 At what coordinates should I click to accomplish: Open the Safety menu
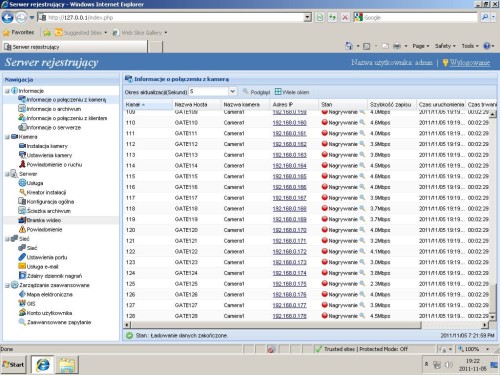pyautogui.click(x=445, y=46)
